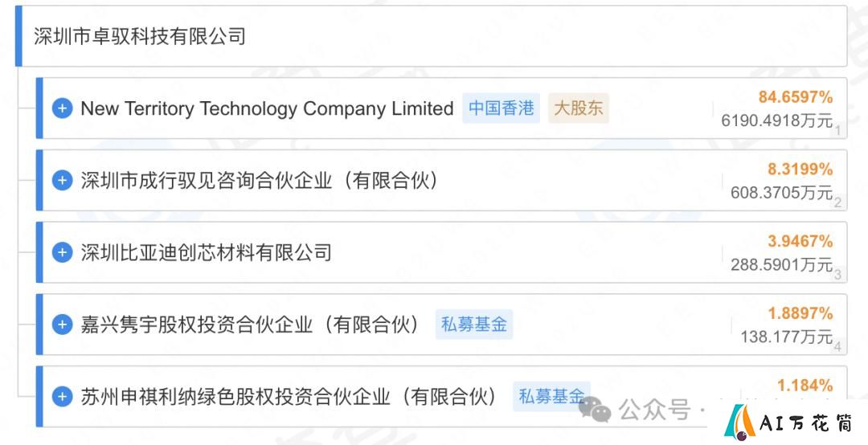Click 私募基金 tag on 苏州申祺利纳 row
Screen dimensions: 868x445
coord(551,396)
